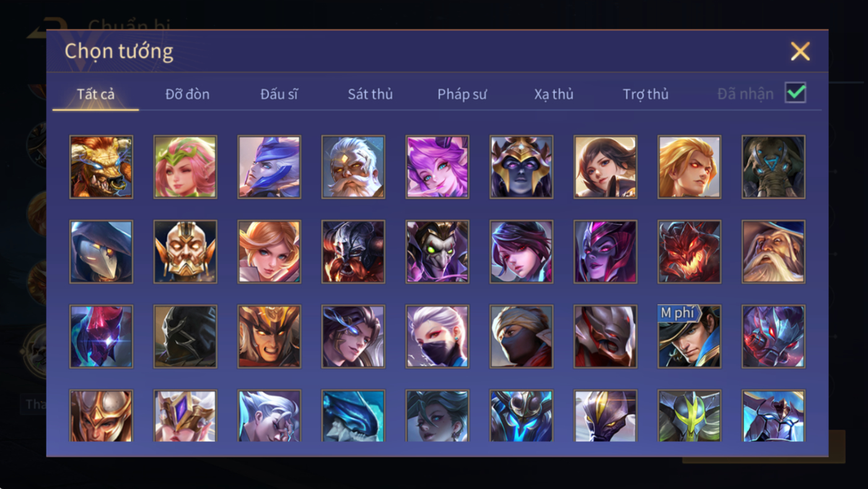Viewport: 868px width, 489px height.
Task: Select the blonde red-eyed hero portrait
Action: [690, 167]
